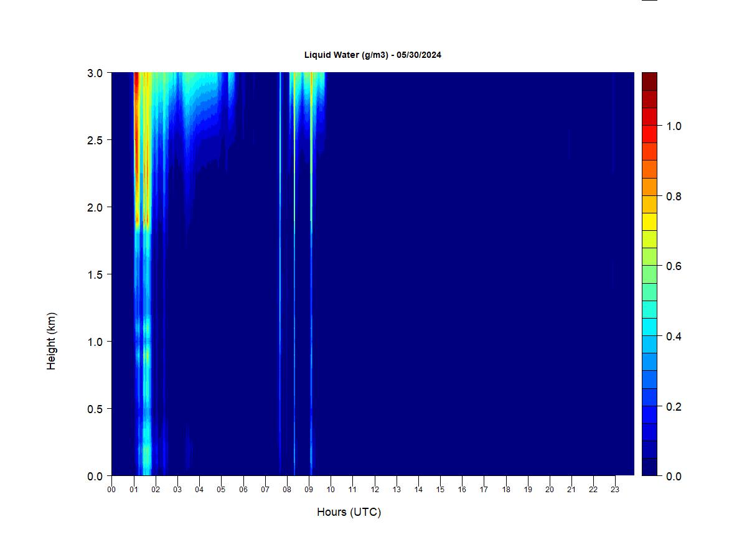The height and width of the screenshot is (560, 747).
Task: Click the 12 hour tick label
Action: 375,490
